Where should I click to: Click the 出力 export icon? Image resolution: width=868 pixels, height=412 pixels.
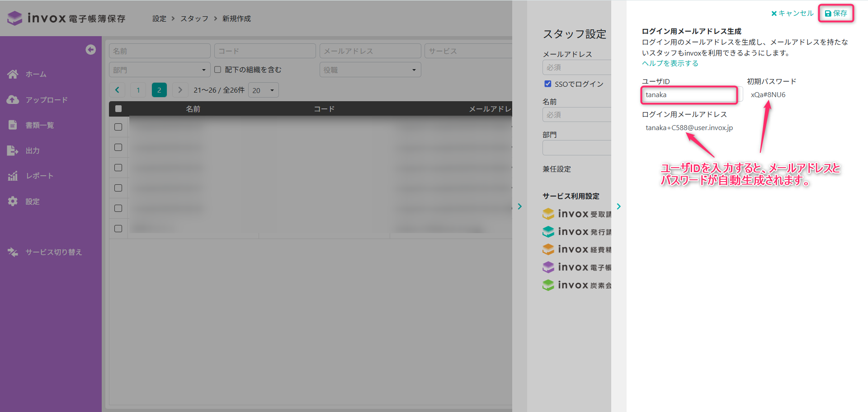(x=13, y=150)
